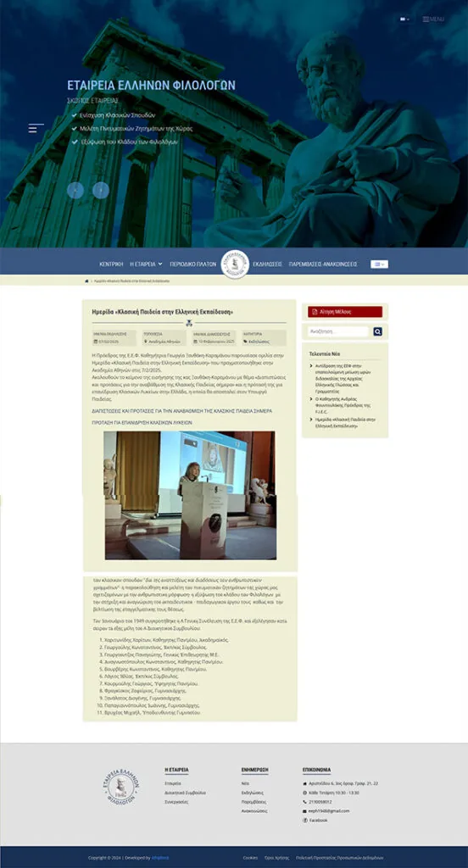Go to previous hero slide arrow
The image size is (468, 868).
click(75, 191)
